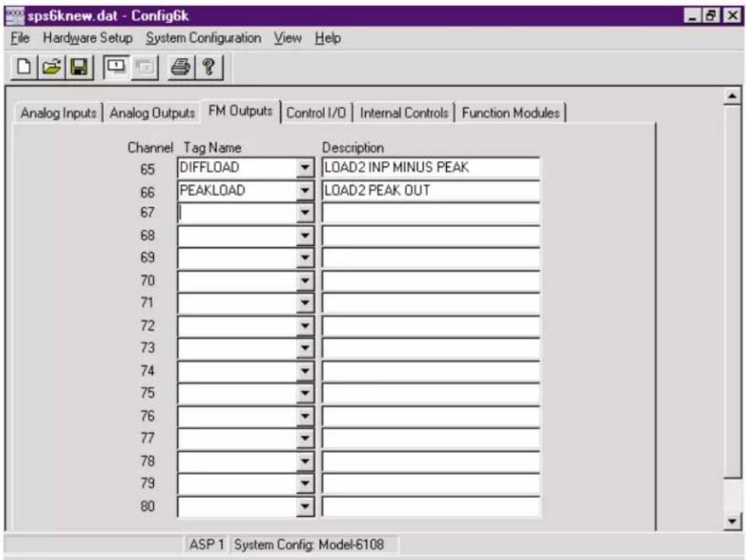Click the channel 72 Description field
The image size is (746, 560).
pos(431,326)
